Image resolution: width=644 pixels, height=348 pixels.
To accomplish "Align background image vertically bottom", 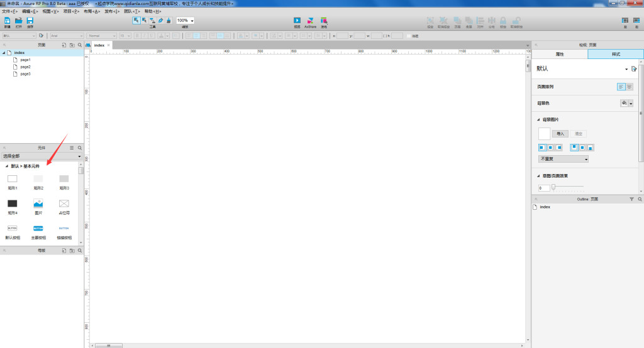I will (590, 148).
